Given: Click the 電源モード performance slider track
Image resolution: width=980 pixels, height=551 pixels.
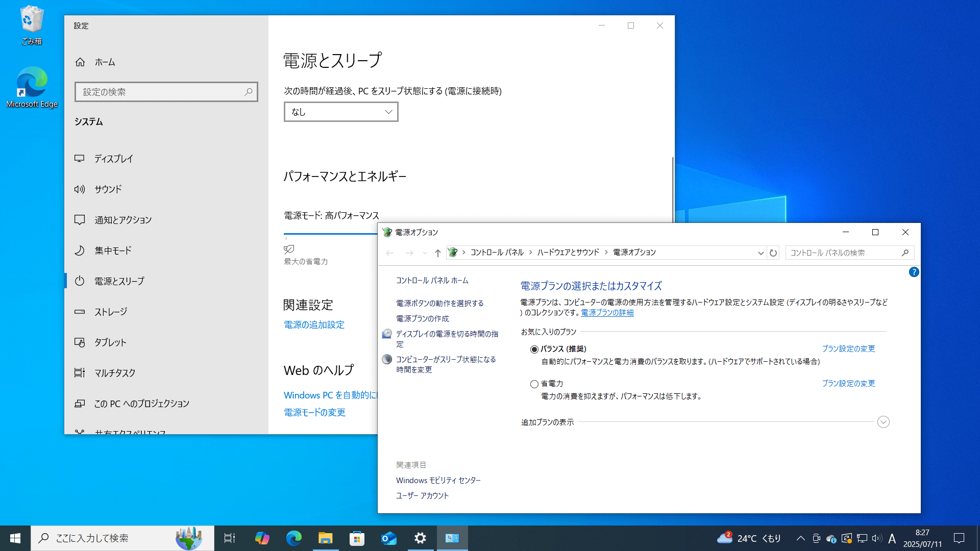Looking at the screenshot, I should (x=331, y=234).
